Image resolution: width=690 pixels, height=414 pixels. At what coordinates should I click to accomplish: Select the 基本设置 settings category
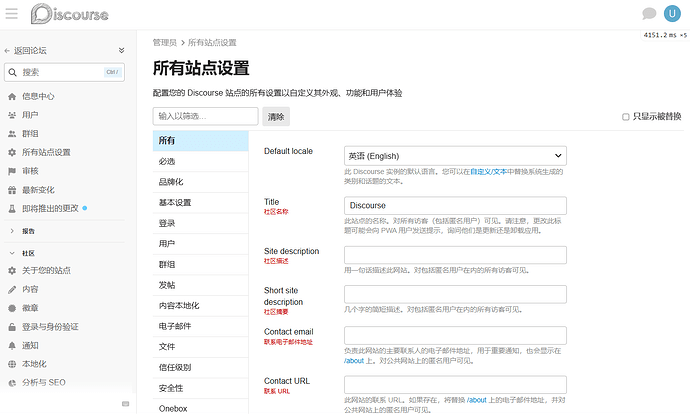click(201, 203)
